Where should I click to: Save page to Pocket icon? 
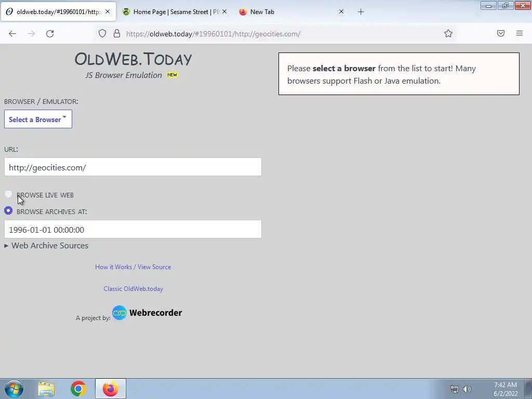501,33
